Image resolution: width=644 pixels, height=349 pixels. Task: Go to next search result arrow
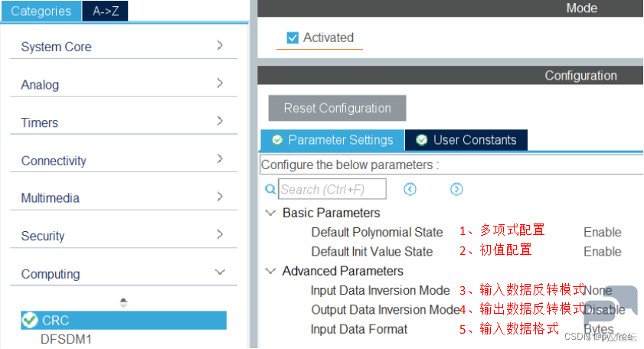tap(456, 189)
